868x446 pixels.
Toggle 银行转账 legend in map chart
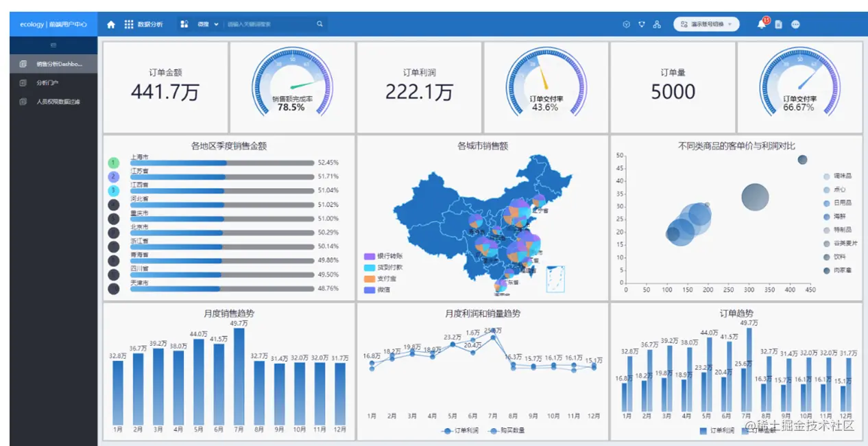[383, 256]
